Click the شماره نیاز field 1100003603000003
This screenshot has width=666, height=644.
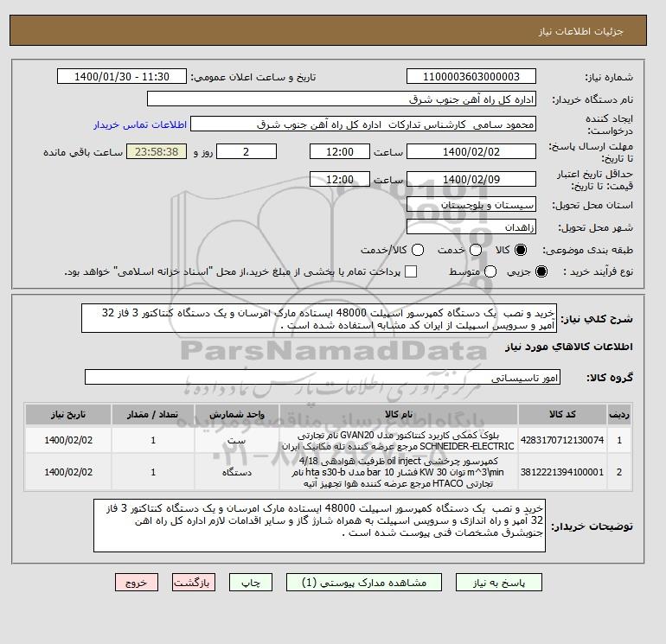(x=471, y=76)
